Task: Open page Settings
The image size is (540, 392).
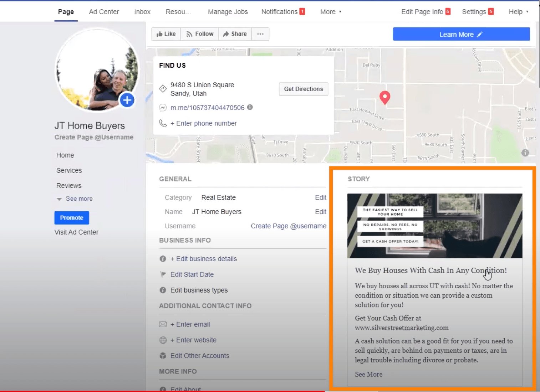Action: tap(474, 12)
